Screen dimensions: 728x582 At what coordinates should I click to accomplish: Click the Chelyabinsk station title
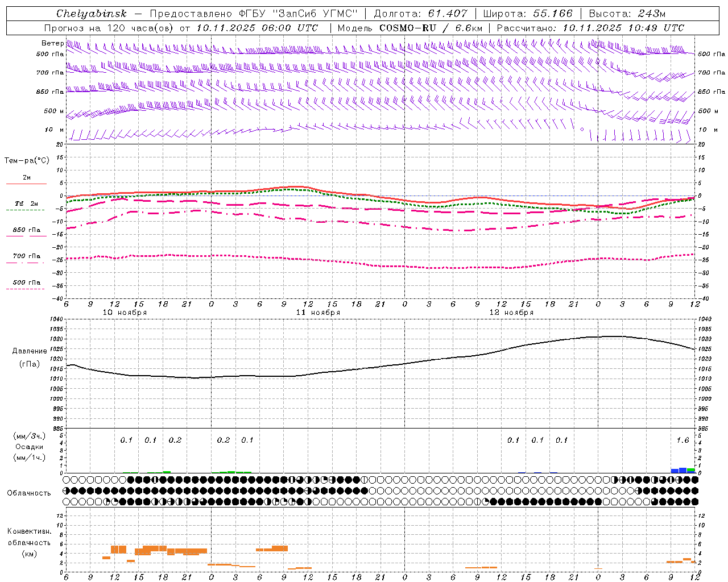[91, 14]
